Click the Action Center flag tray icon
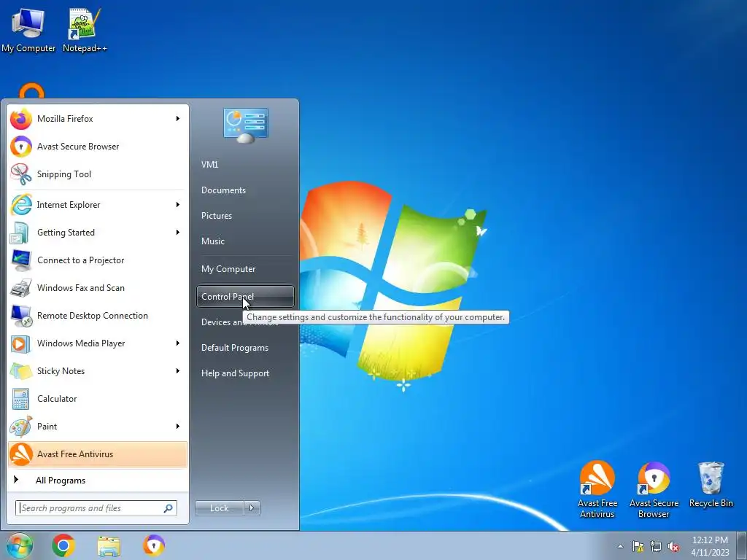Screen dimensions: 747x560 [638, 546]
